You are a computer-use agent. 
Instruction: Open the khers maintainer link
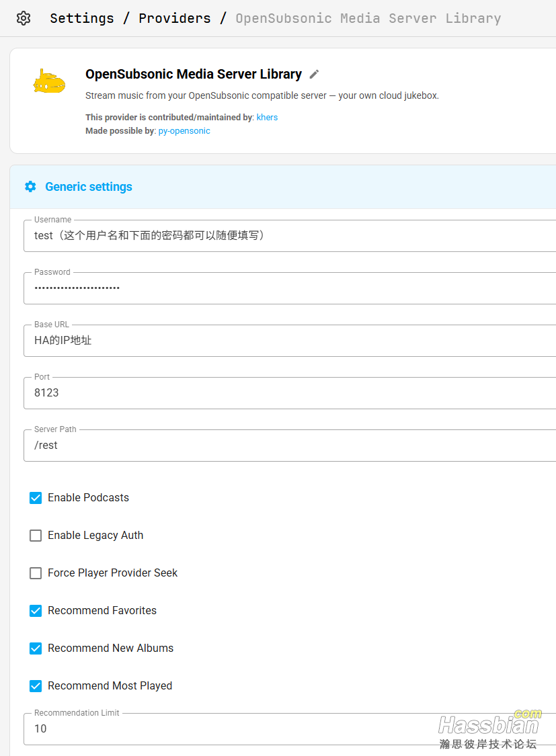pos(267,117)
